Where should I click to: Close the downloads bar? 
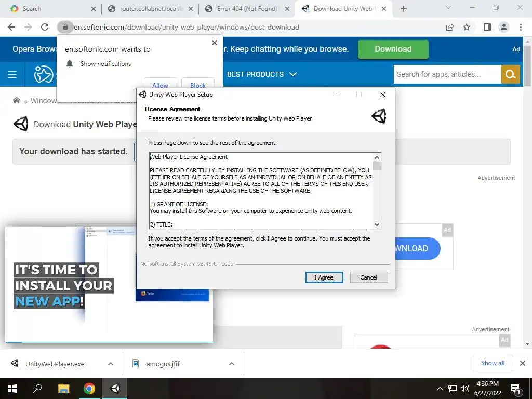pyautogui.click(x=523, y=363)
